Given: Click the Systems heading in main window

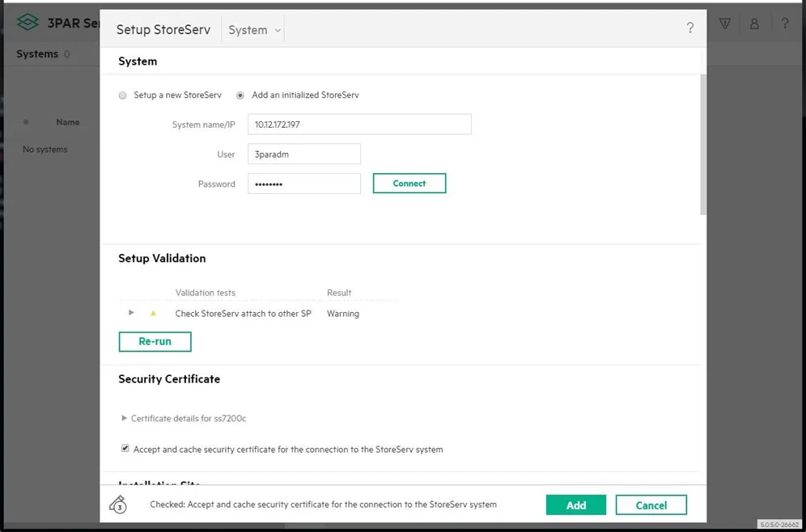Looking at the screenshot, I should tap(37, 54).
